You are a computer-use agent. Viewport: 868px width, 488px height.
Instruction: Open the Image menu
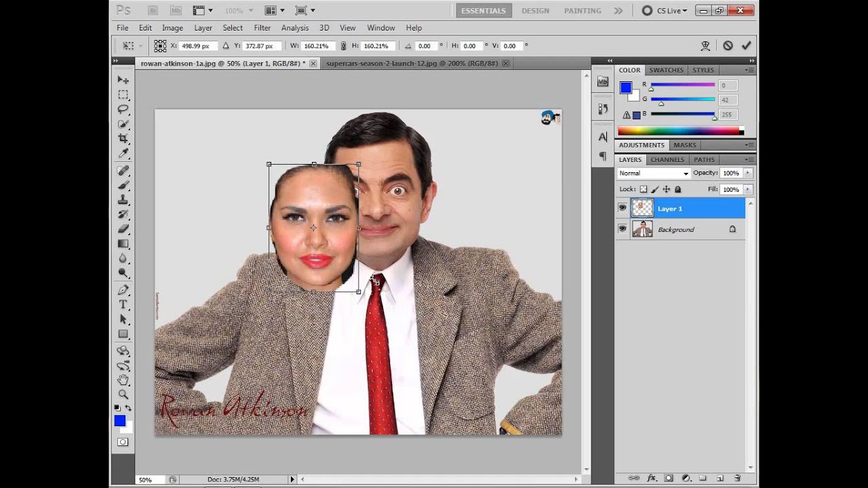coord(172,28)
